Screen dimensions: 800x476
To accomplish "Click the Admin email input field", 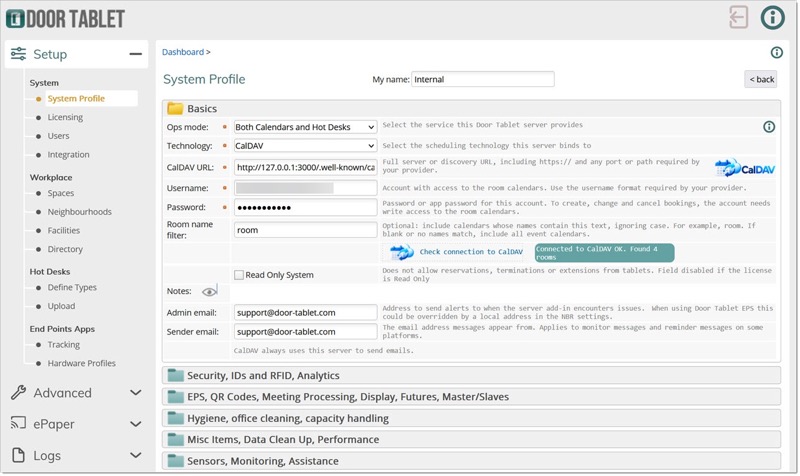I will [x=305, y=312].
